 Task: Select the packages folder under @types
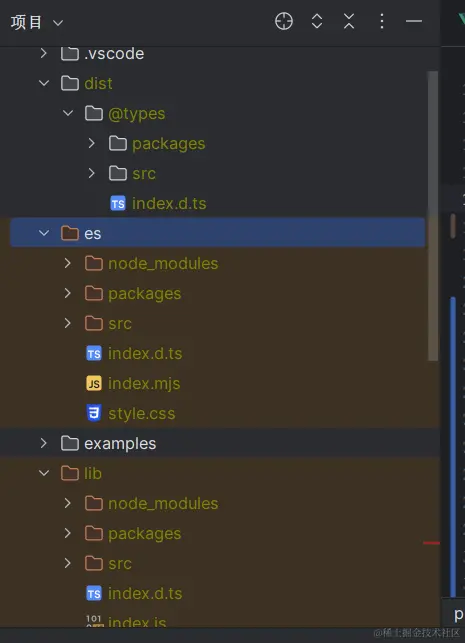click(169, 144)
